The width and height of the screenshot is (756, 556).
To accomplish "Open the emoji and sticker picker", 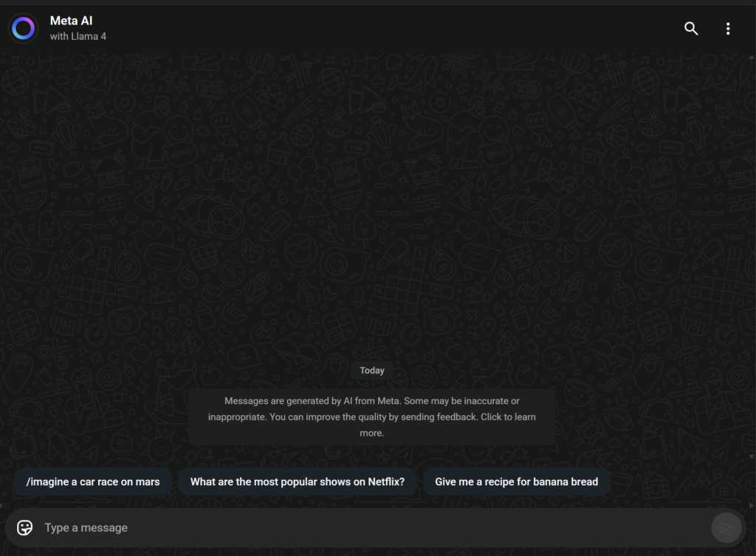I will click(25, 527).
